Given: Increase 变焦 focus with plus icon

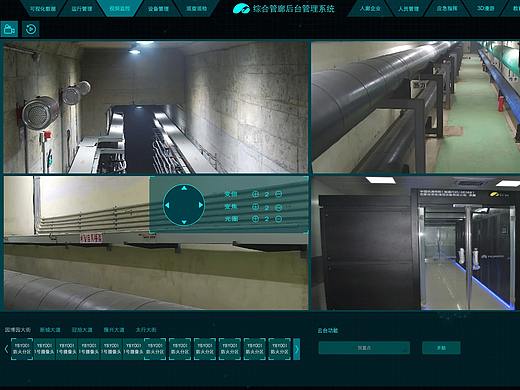Looking at the screenshot, I should tap(255, 207).
